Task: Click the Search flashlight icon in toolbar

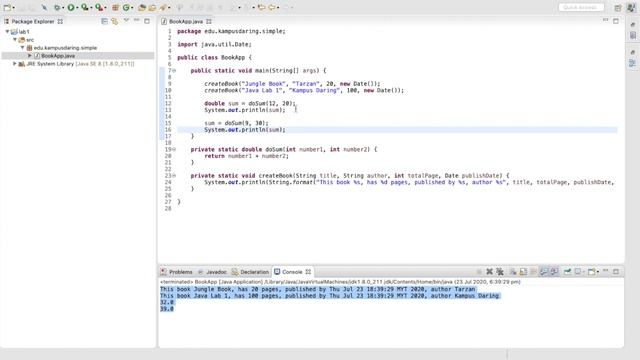Action: pos(162,7)
